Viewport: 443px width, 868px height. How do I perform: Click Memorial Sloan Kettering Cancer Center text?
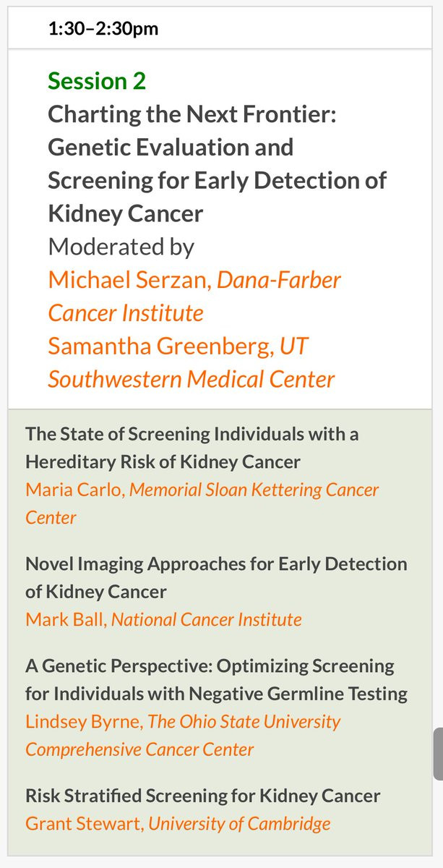[202, 503]
